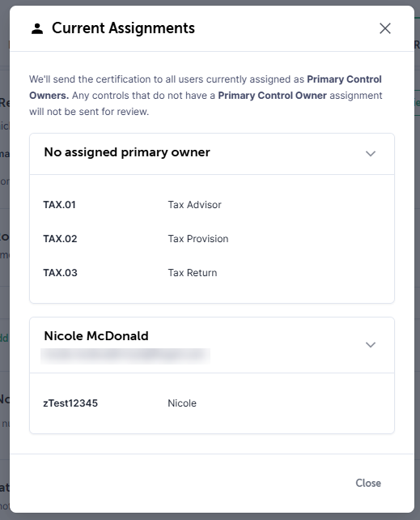Click the blurred email under Nicole McDonald
The width and height of the screenshot is (420, 520).
[125, 356]
